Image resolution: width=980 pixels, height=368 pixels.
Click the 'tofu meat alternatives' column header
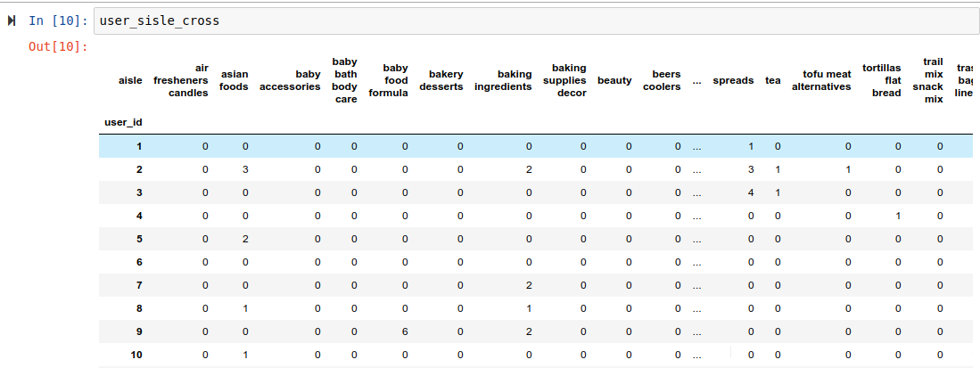[x=821, y=80]
